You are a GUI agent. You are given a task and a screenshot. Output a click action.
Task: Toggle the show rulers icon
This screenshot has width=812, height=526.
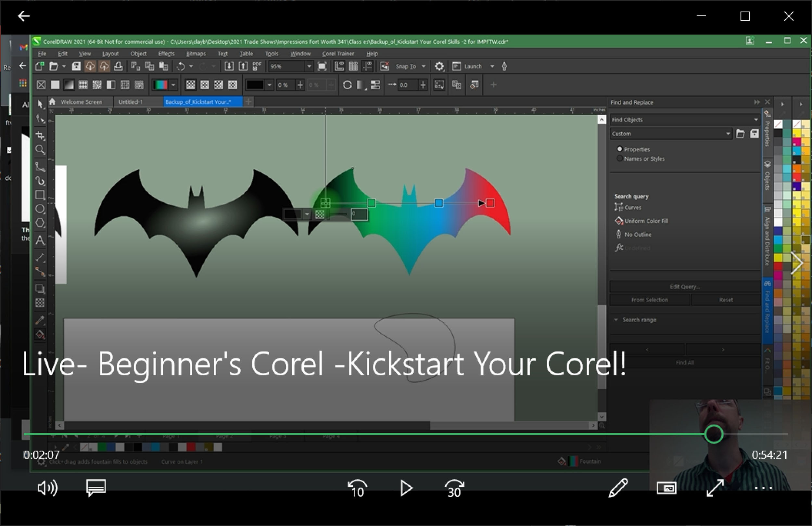point(339,66)
